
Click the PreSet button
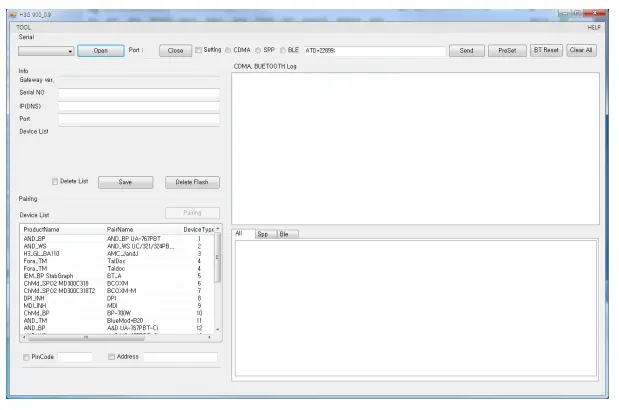[507, 51]
